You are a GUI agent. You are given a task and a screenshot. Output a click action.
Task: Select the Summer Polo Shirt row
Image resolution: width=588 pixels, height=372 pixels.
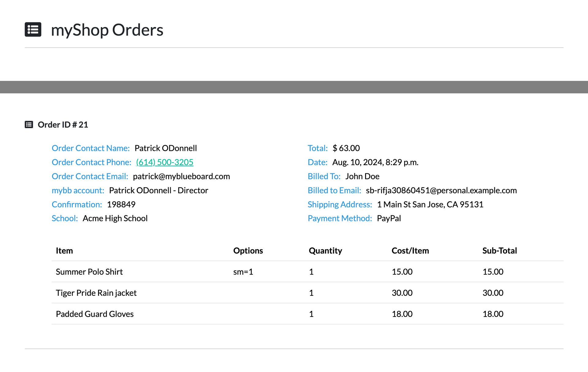click(307, 272)
